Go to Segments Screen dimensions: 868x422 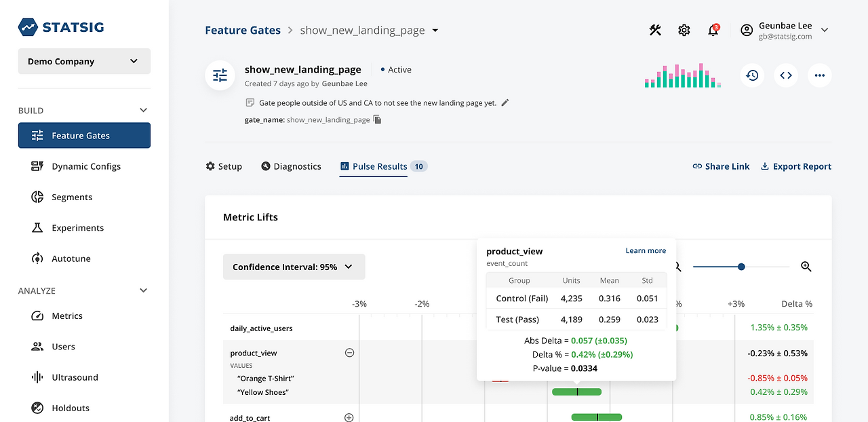click(x=72, y=197)
